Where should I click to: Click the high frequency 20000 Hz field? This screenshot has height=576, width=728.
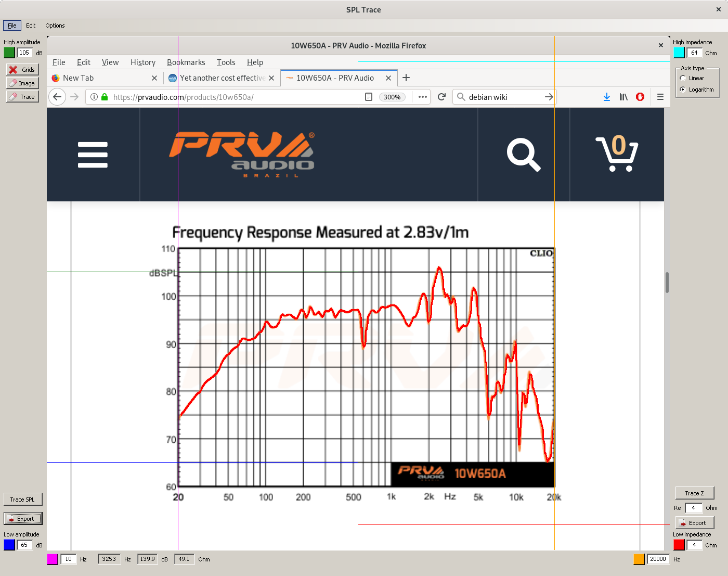pyautogui.click(x=658, y=559)
